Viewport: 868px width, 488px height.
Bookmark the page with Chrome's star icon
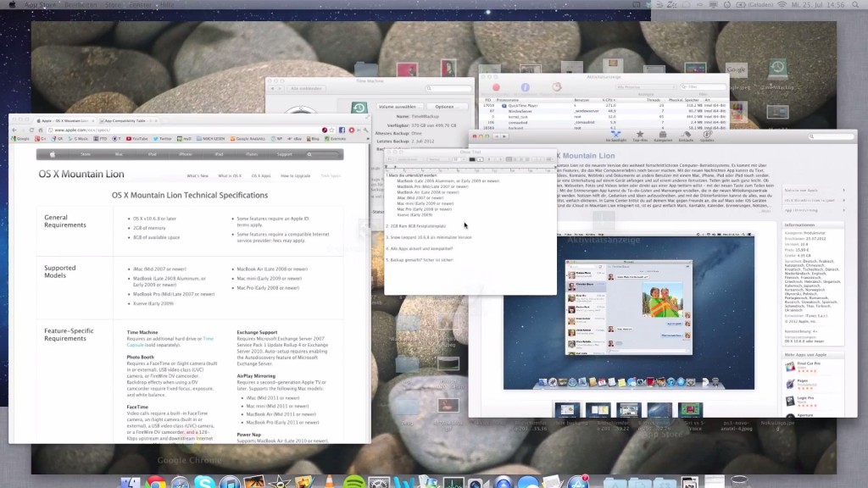[332, 130]
